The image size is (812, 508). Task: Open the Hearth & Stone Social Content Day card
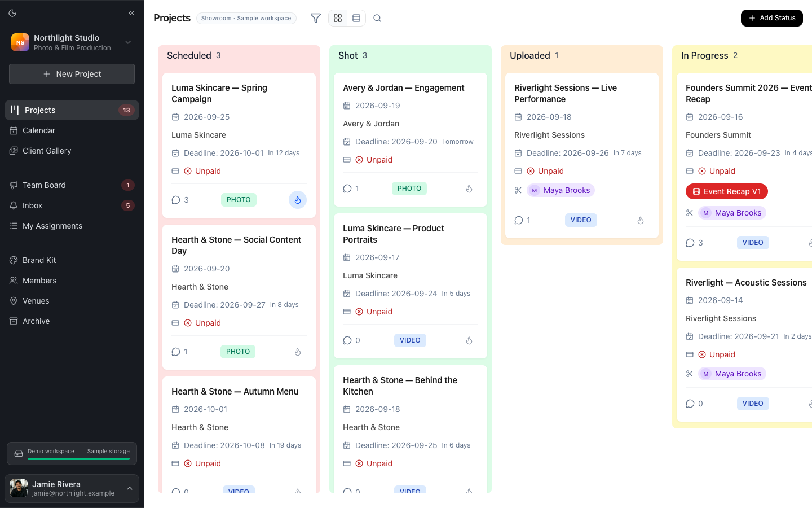coord(239,296)
